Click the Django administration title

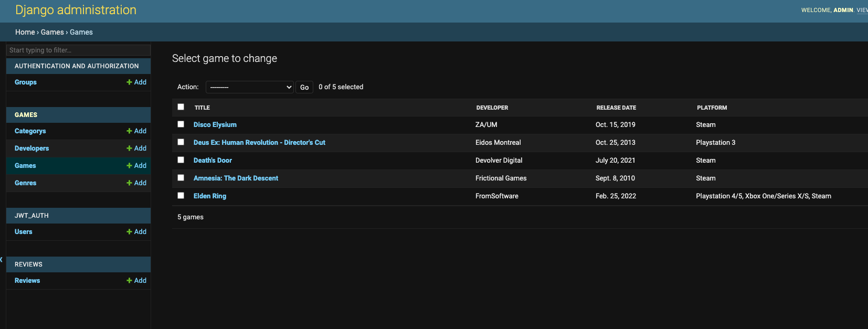pyautogui.click(x=76, y=10)
